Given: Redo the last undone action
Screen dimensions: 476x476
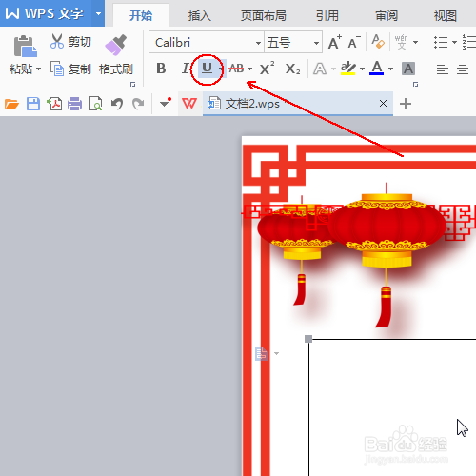Looking at the screenshot, I should pyautogui.click(x=138, y=104).
